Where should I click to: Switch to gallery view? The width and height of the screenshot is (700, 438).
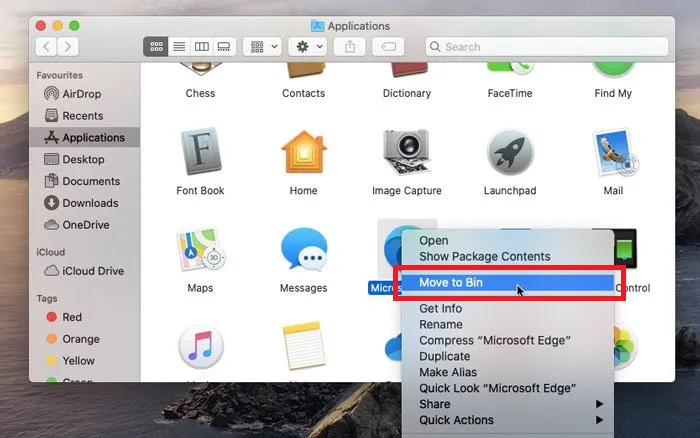tap(224, 46)
